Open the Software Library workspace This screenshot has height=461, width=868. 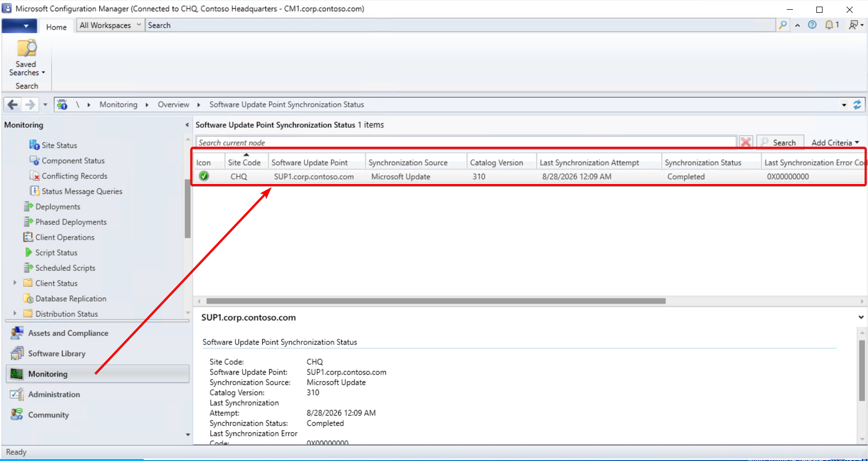pyautogui.click(x=98, y=354)
